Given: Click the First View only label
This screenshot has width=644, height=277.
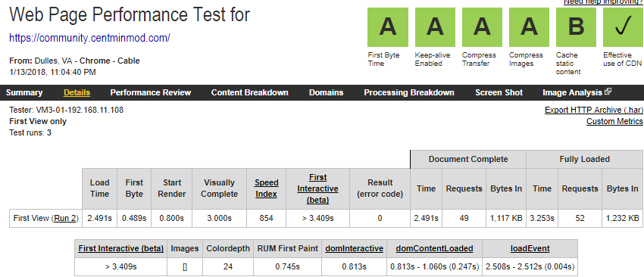Looking at the screenshot, I should [38, 121].
